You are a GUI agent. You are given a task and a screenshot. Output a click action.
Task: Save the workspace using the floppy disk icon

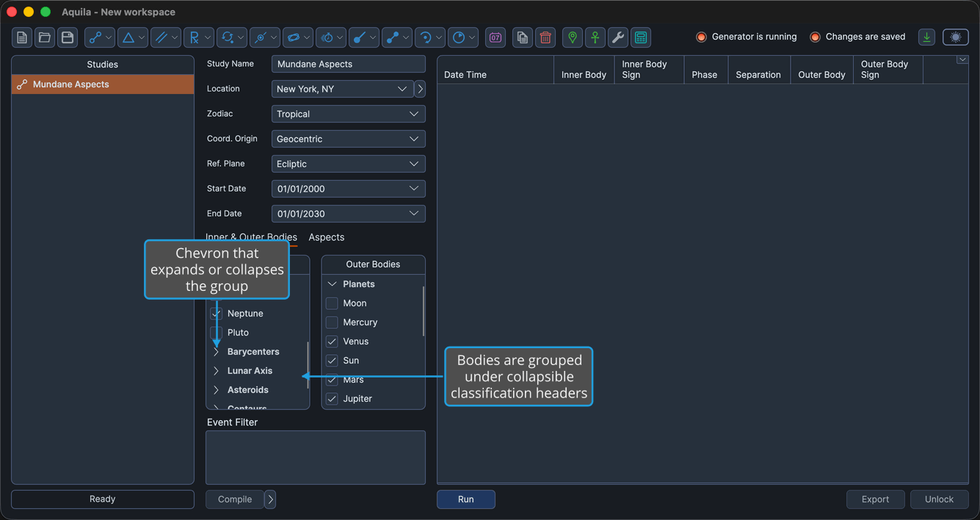click(68, 37)
